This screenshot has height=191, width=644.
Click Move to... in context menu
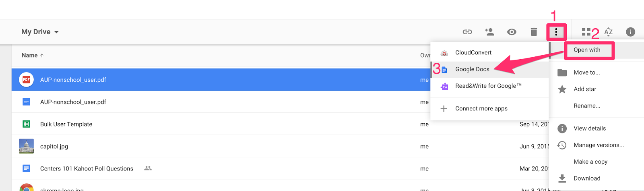586,73
